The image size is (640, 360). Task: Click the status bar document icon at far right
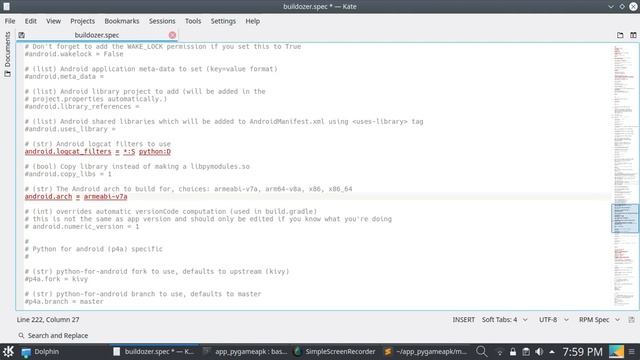pyautogui.click(x=631, y=320)
